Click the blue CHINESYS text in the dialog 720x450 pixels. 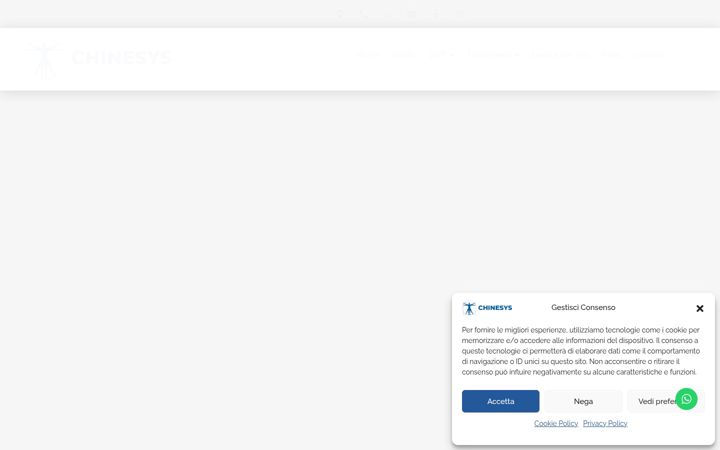pyautogui.click(x=495, y=308)
